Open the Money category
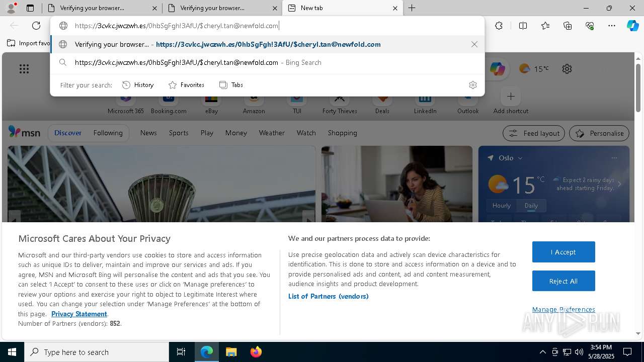The image size is (644, 362). (236, 133)
